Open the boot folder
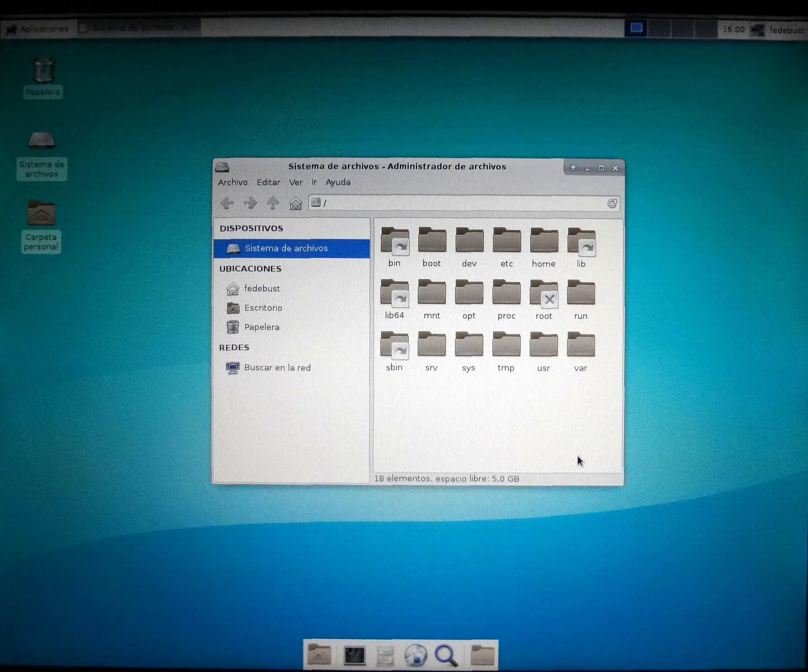Viewport: 808px width, 672px height. coord(432,247)
